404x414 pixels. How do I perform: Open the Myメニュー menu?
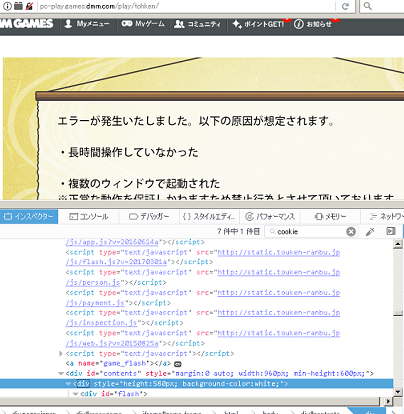(87, 24)
